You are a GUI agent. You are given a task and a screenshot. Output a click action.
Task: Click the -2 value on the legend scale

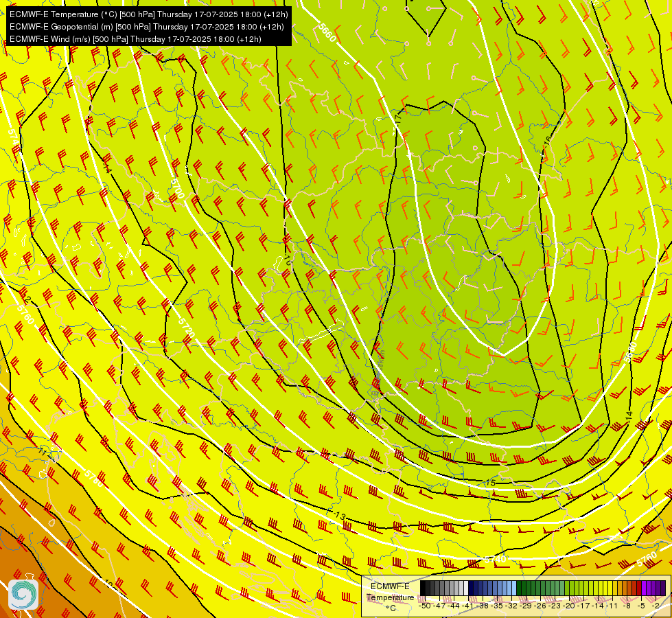coord(656,606)
